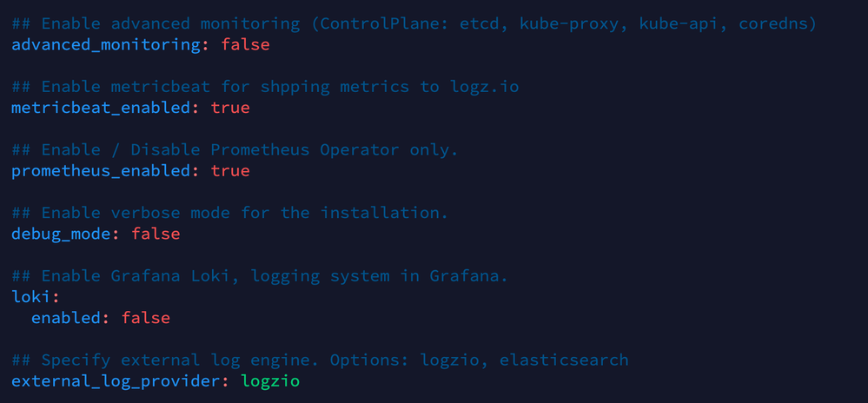Click the indented enabled key under loki
The height and width of the screenshot is (403, 868).
(66, 318)
